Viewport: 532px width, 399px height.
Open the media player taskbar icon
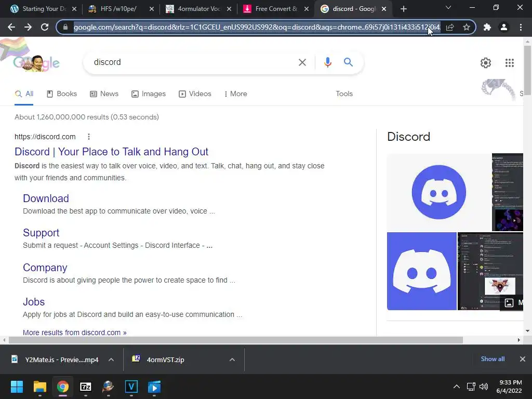pyautogui.click(x=154, y=387)
